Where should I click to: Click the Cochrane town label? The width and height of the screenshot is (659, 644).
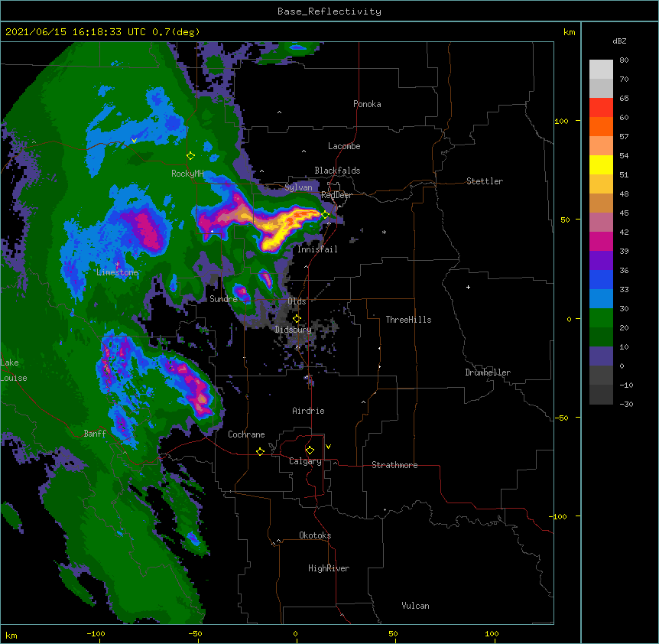(246, 434)
